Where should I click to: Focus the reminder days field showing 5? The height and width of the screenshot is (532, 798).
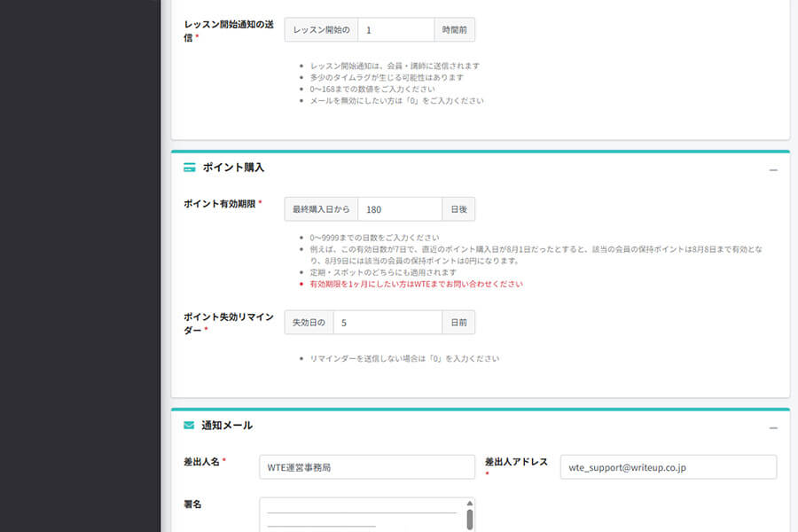pyautogui.click(x=388, y=322)
